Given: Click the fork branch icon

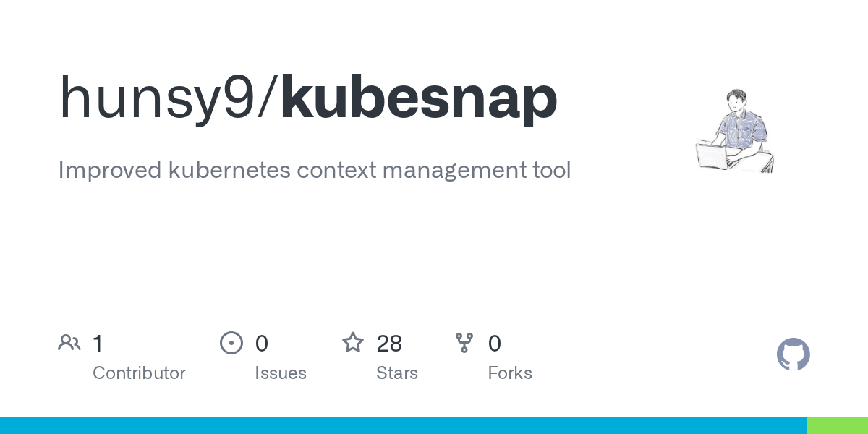Looking at the screenshot, I should click(464, 343).
